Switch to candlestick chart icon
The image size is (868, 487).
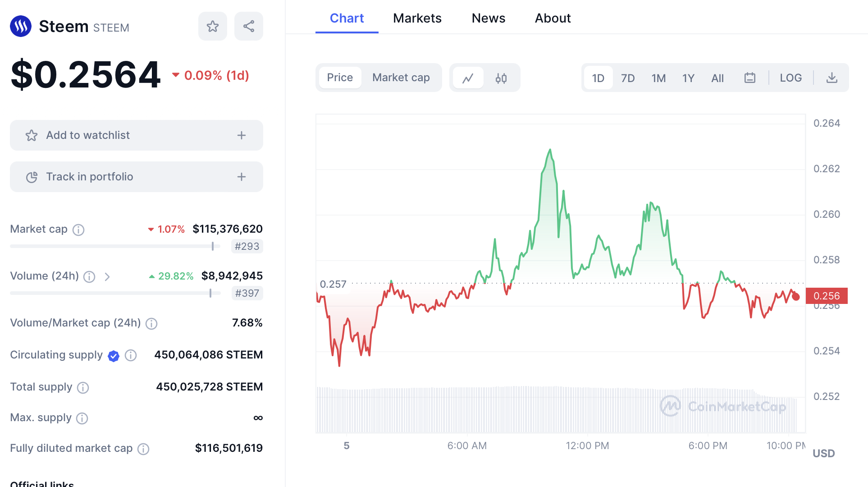[x=501, y=78]
